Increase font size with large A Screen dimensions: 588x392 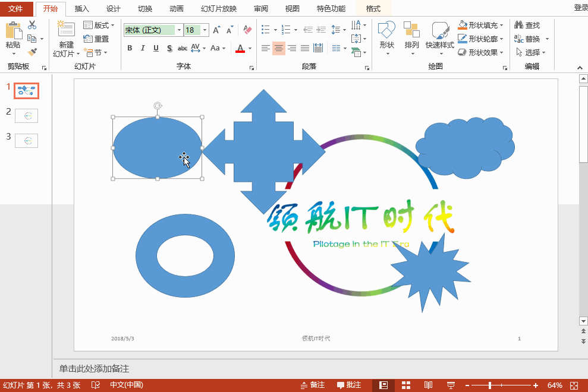(x=216, y=30)
